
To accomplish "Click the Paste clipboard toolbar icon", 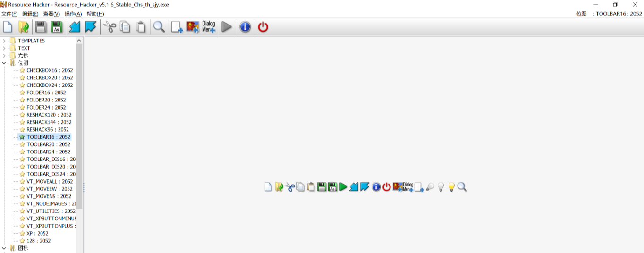I will 141,27.
